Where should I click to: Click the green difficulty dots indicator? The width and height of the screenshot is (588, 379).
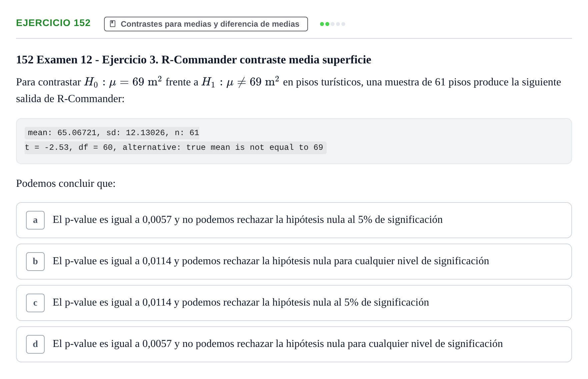tap(332, 24)
